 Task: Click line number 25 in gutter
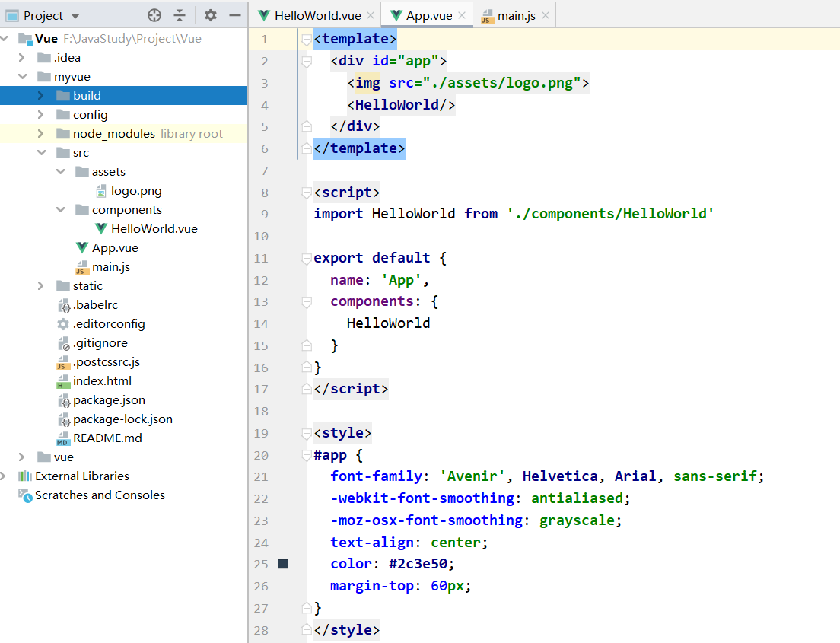[261, 564]
